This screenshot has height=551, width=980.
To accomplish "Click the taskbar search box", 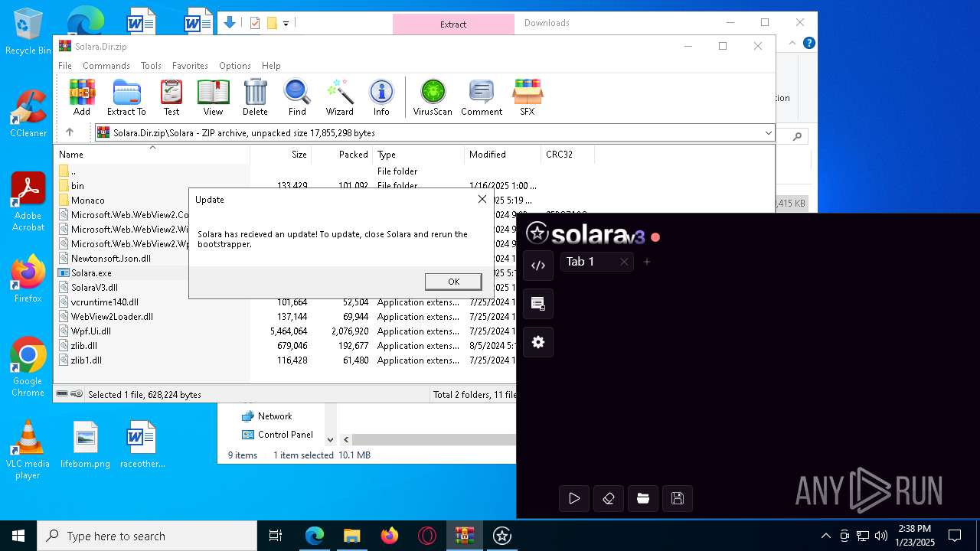I will [147, 536].
